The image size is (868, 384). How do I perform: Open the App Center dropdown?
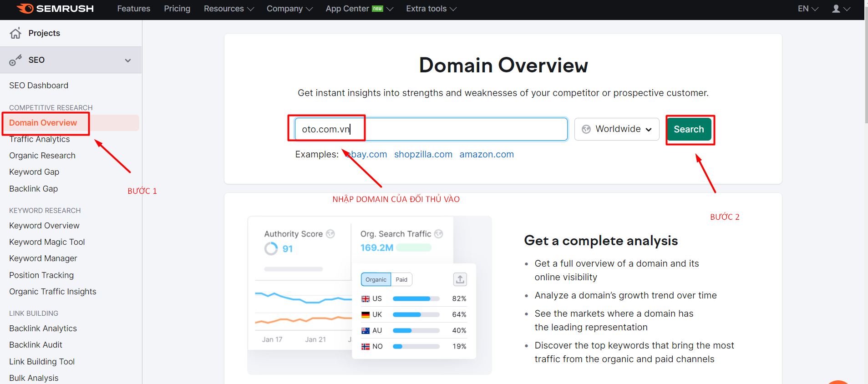coord(360,9)
